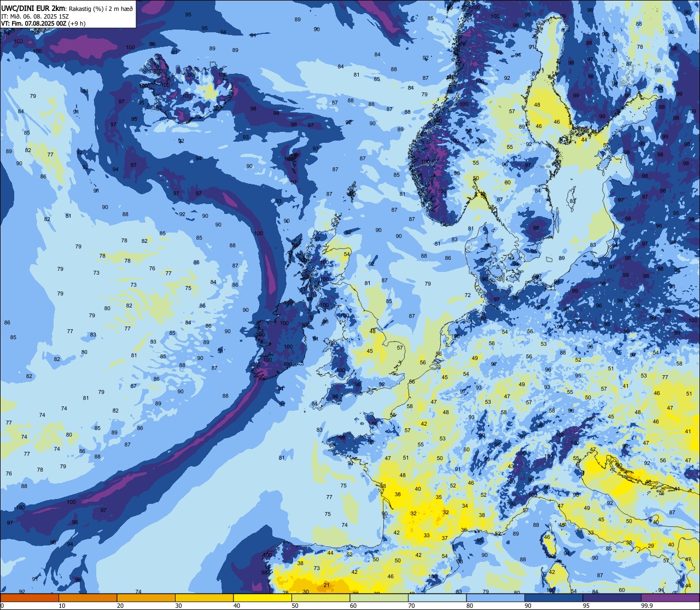Click the legend tick label "20"

coord(120,606)
